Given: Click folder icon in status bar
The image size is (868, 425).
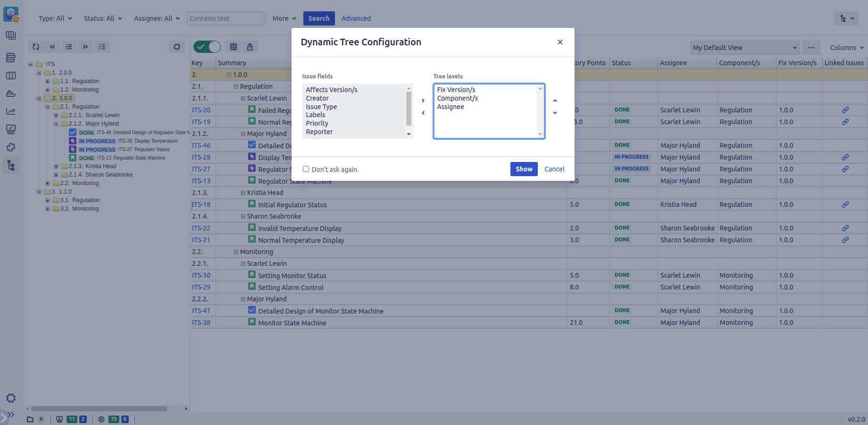Looking at the screenshot, I should point(30,419).
